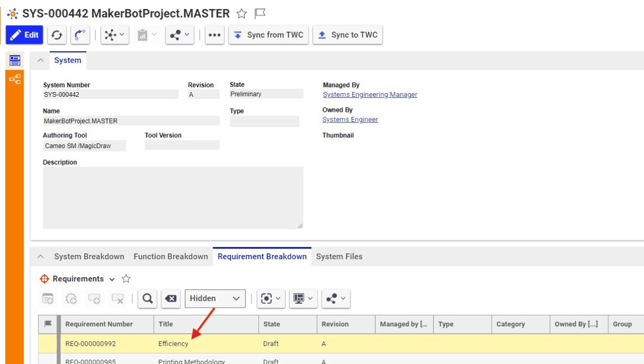Screen dimensions: 644x364
Task: Click the system item icon before SYS-000442
Action: tap(12, 14)
